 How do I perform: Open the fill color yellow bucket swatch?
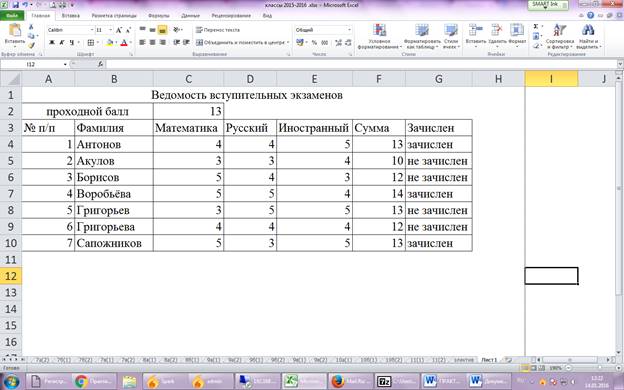click(x=109, y=42)
